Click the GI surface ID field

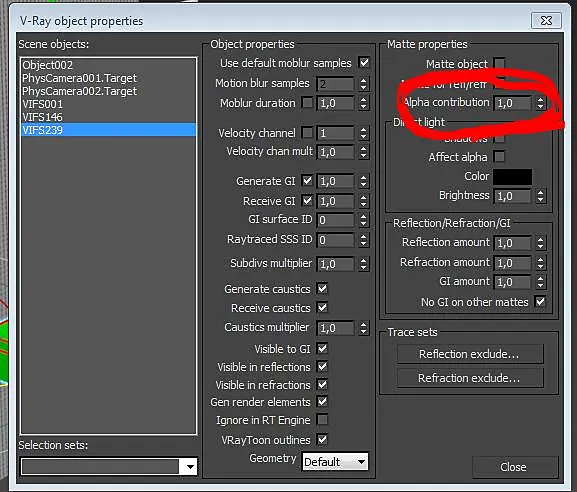[x=335, y=220]
